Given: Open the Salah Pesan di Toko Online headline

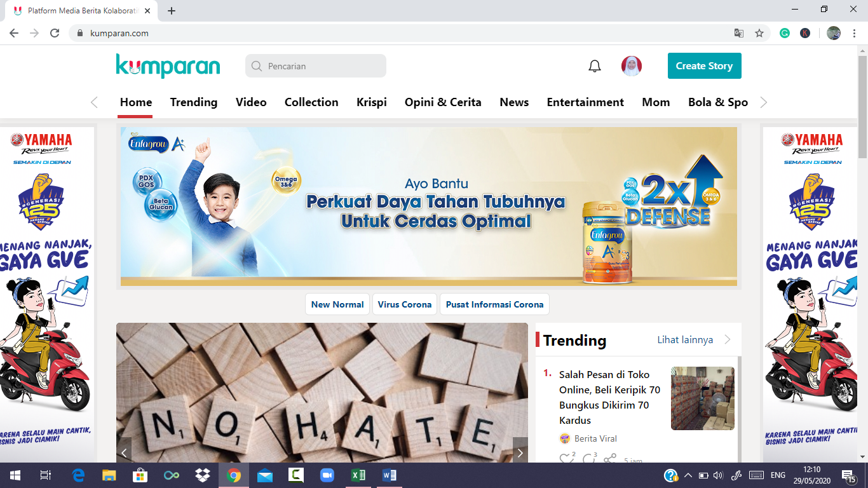Looking at the screenshot, I should (609, 397).
